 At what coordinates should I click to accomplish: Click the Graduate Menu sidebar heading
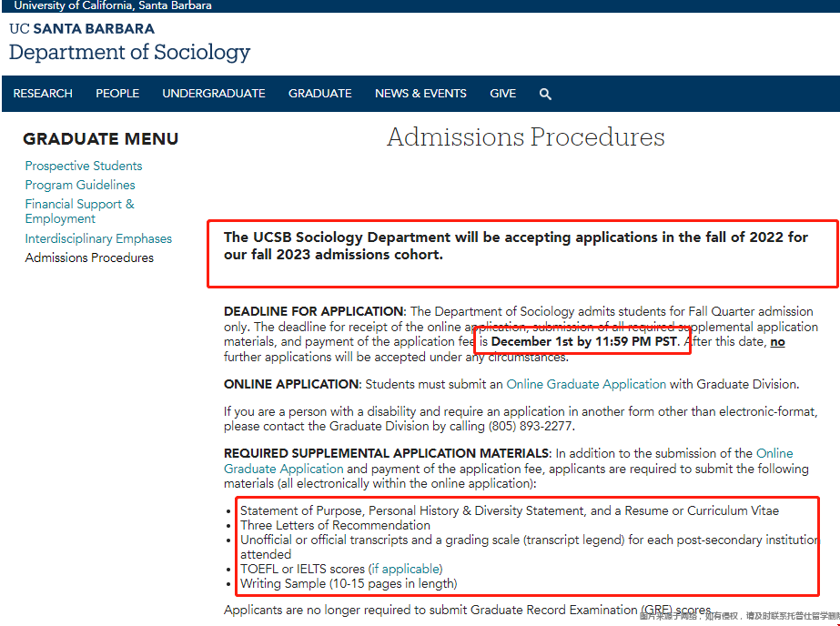click(x=101, y=139)
